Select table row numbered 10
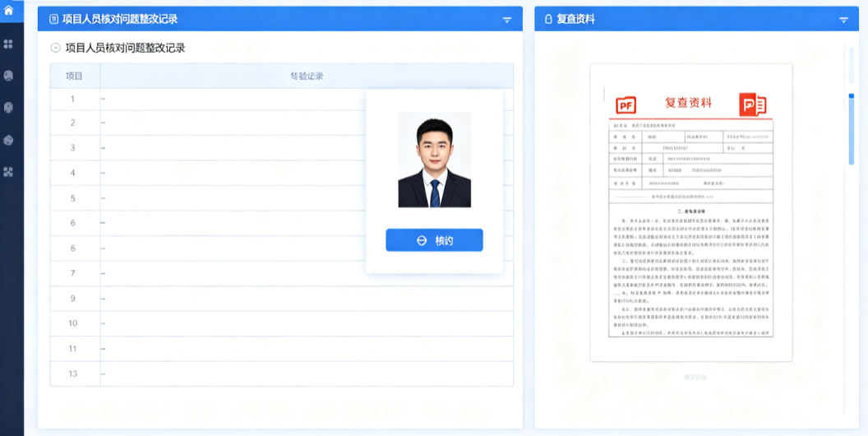The height and width of the screenshot is (436, 868). click(x=282, y=323)
